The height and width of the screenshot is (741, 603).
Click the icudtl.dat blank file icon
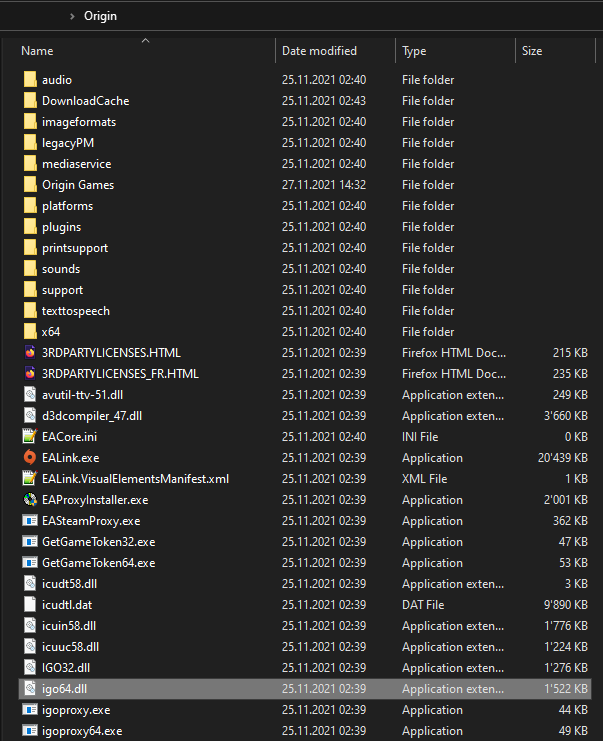30,604
